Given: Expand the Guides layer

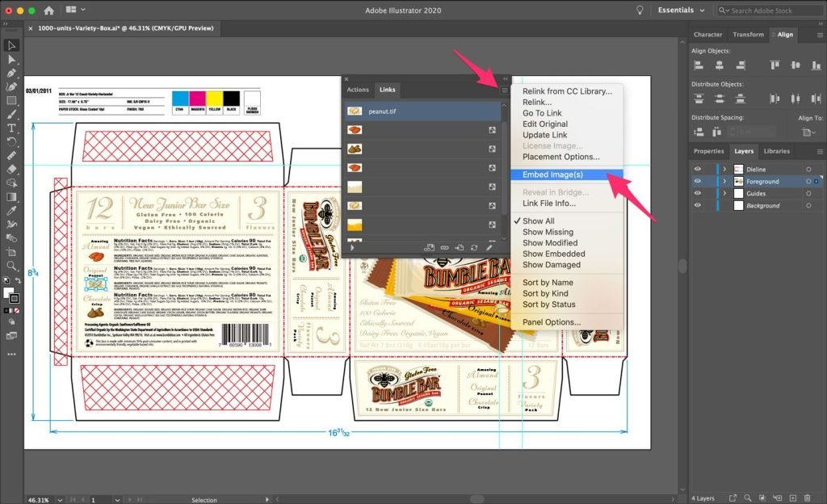Looking at the screenshot, I should pos(724,194).
